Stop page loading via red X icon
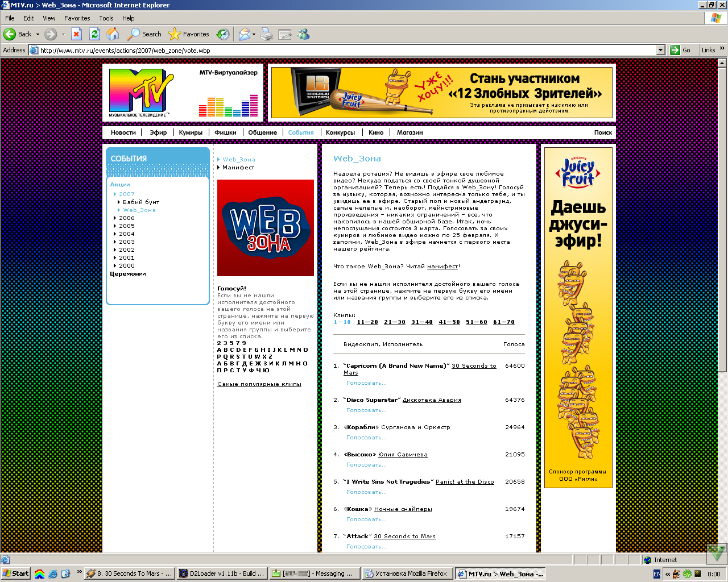 pyautogui.click(x=77, y=34)
